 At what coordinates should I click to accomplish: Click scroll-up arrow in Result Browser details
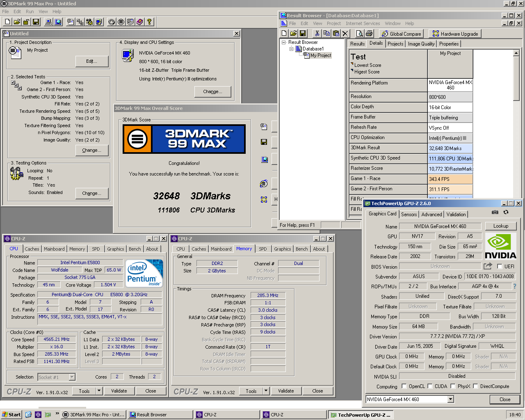516,53
